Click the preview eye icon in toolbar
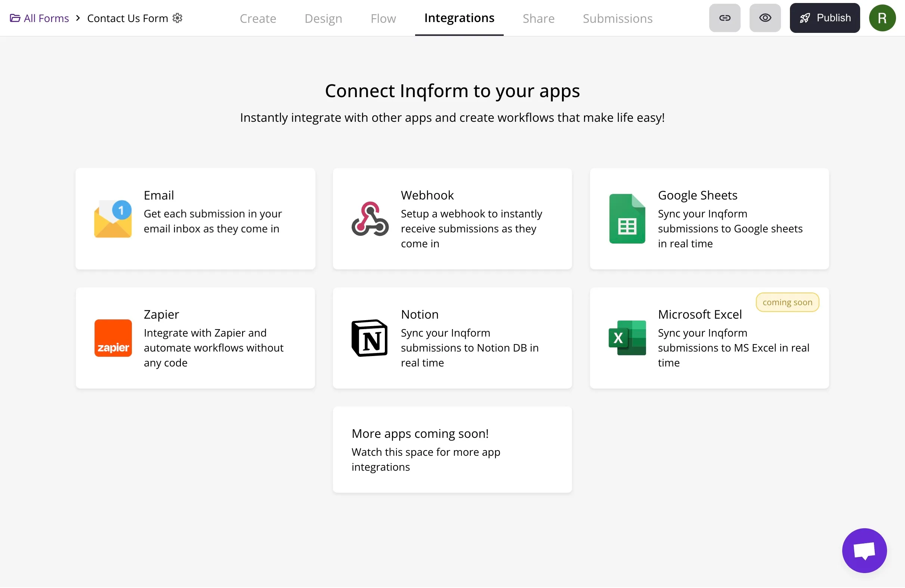This screenshot has width=905, height=588. coord(765,18)
